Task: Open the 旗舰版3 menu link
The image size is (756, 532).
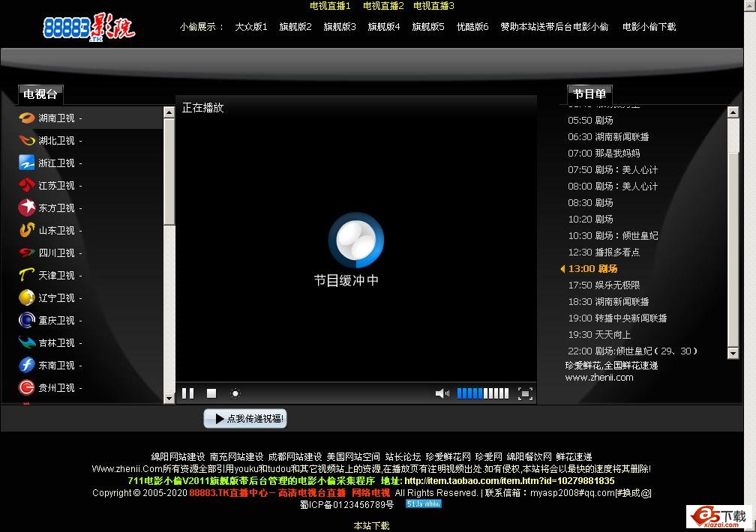Action: [340, 27]
